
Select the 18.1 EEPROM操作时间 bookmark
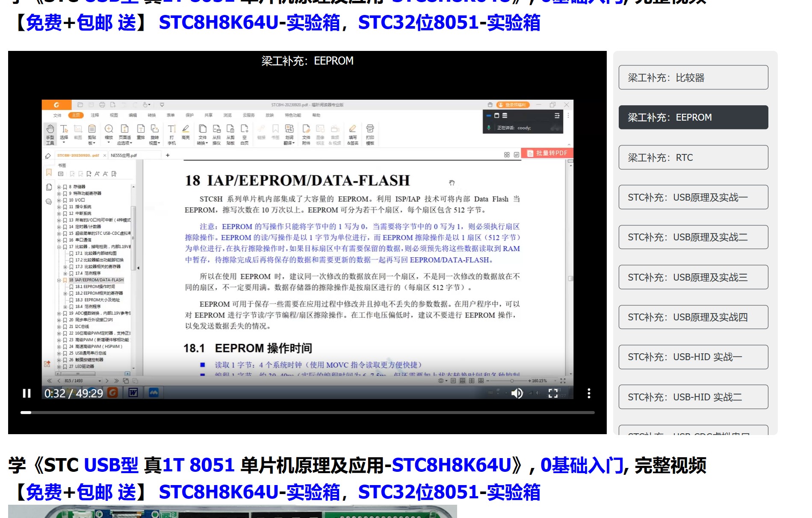(95, 287)
